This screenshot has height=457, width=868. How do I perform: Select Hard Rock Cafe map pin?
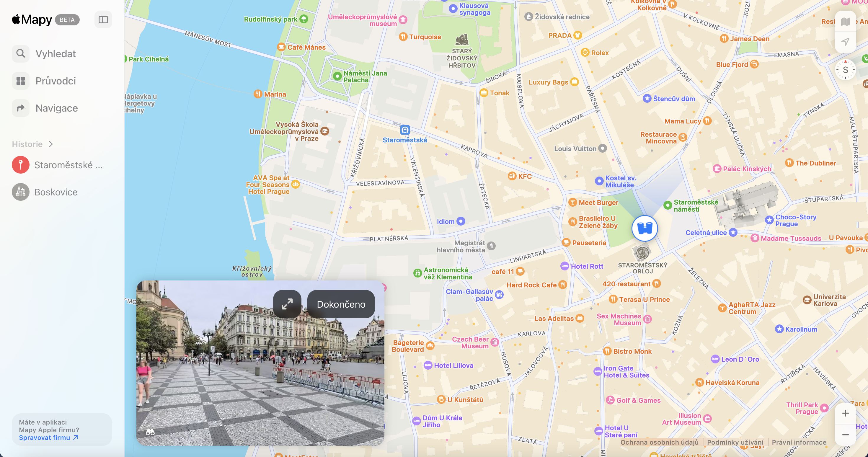[562, 285]
